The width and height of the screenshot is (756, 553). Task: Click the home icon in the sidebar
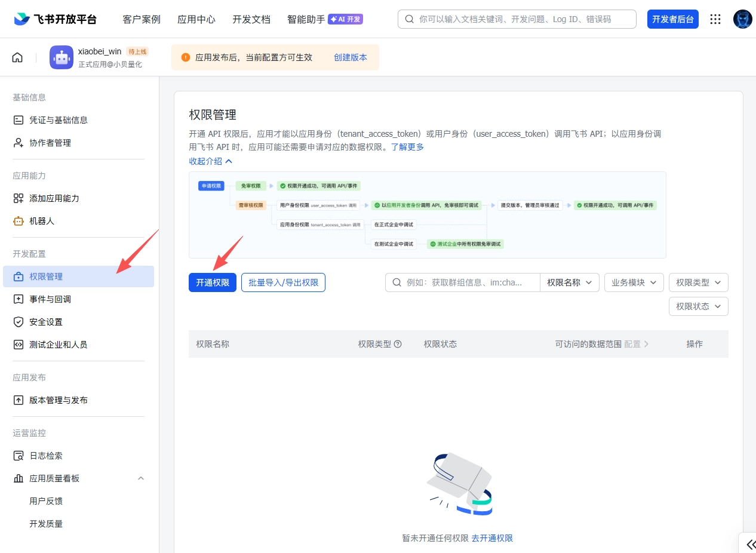click(x=17, y=57)
